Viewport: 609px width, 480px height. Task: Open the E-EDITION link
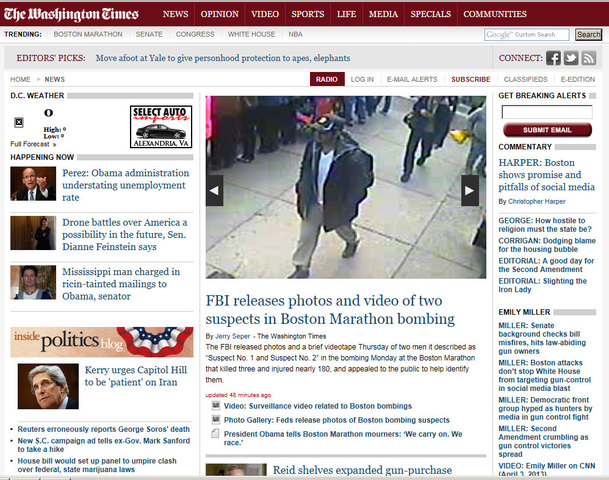coord(578,79)
